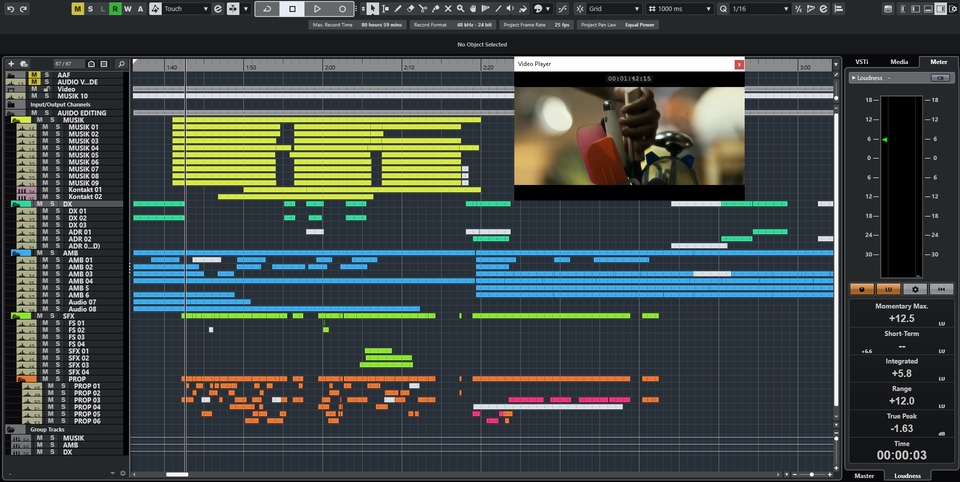Click the redo arrow icon

click(23, 9)
